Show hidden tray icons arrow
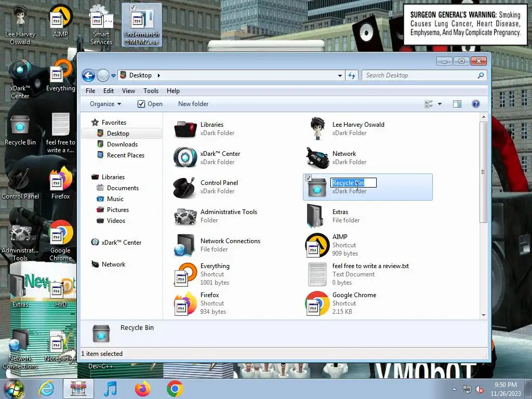 tap(454, 390)
